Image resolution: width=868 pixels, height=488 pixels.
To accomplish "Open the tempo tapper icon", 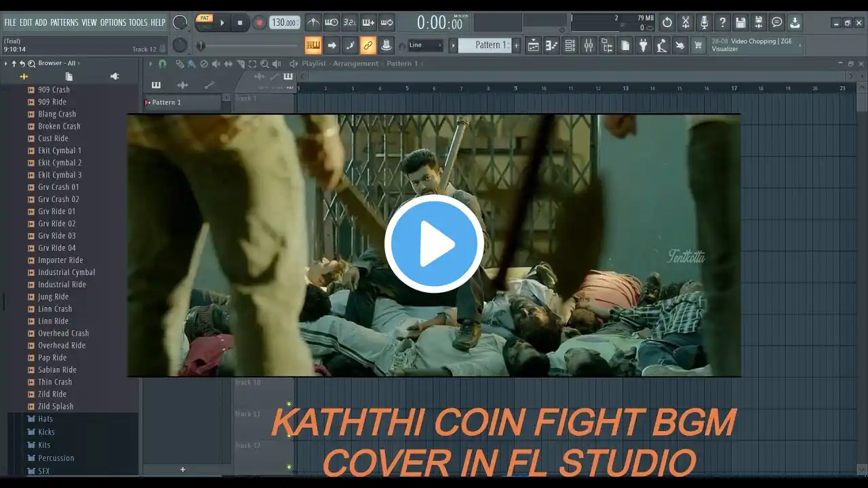I will (662, 45).
